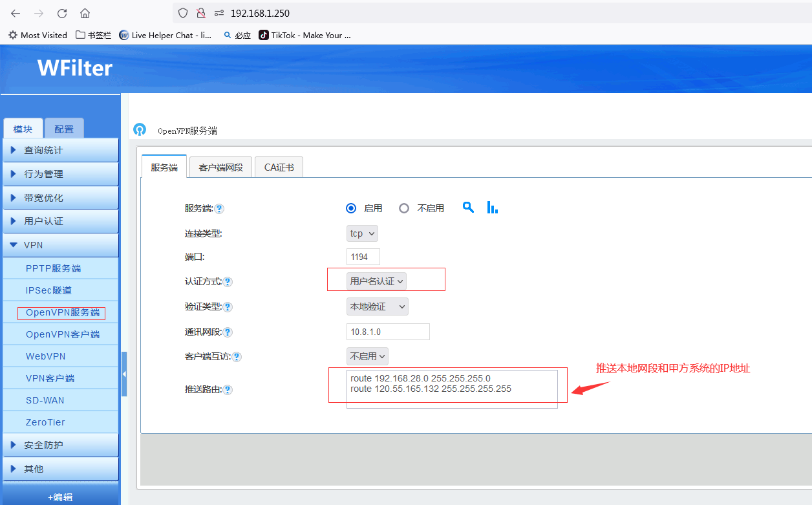Open the 用户名认证 authentication dropdown
The height and width of the screenshot is (505, 812).
coord(377,281)
